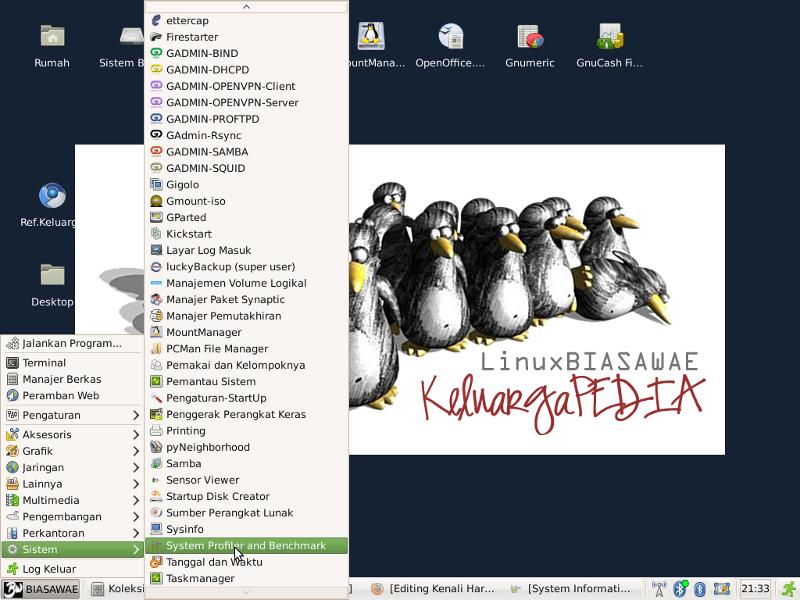Expand the Multimedia submenu
This screenshot has width=800, height=600.
tap(72, 500)
